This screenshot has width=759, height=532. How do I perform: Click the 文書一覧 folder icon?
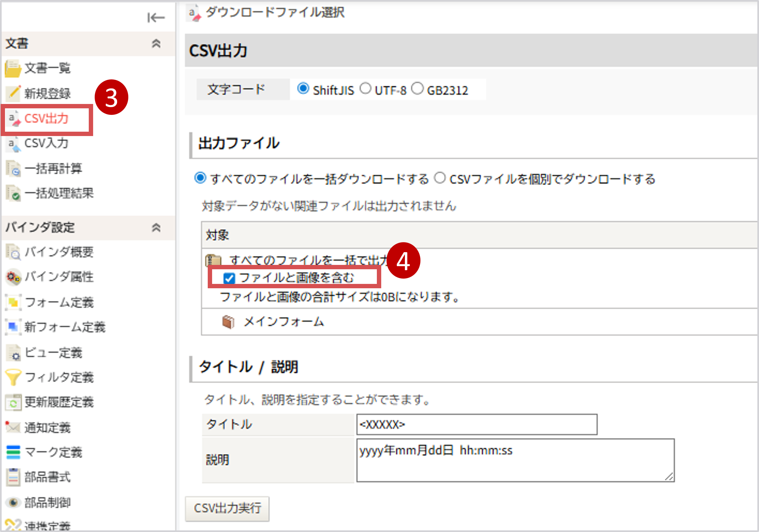(x=13, y=68)
